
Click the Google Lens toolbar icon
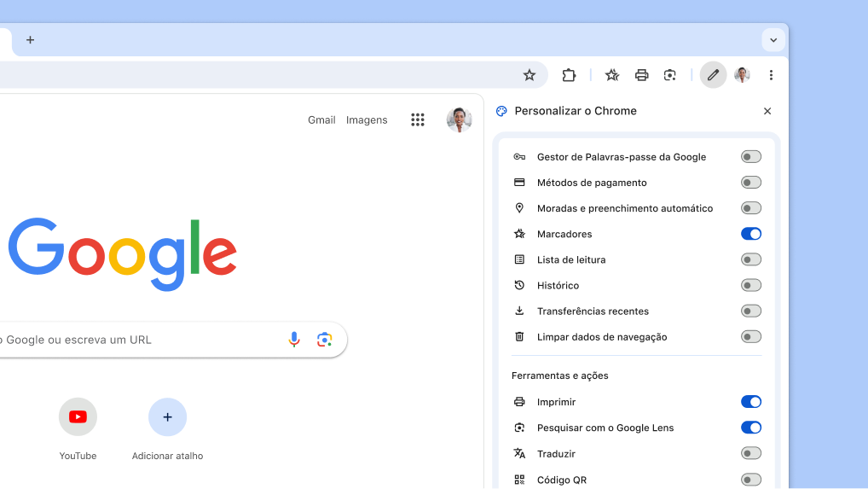[670, 75]
